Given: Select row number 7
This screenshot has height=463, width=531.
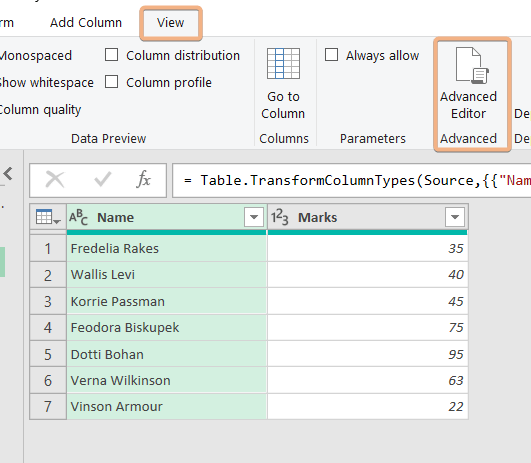Looking at the screenshot, I should pos(48,406).
